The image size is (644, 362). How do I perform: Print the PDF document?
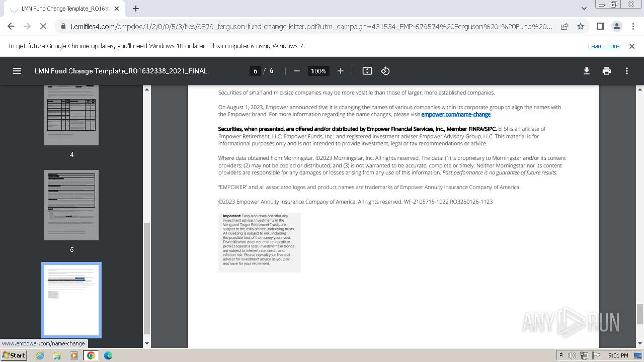pos(607,71)
